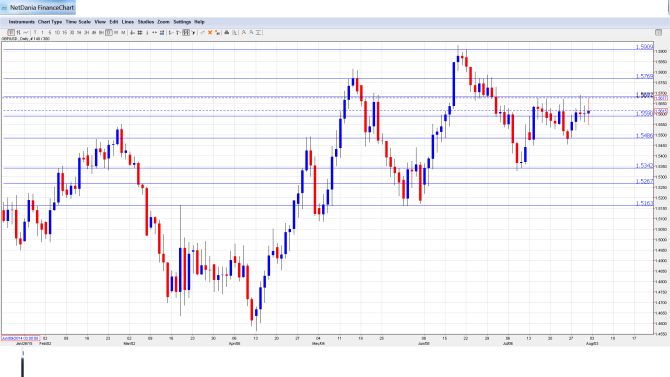Click the orange X delete icon
The width and height of the screenshot is (670, 377).
(210, 32)
